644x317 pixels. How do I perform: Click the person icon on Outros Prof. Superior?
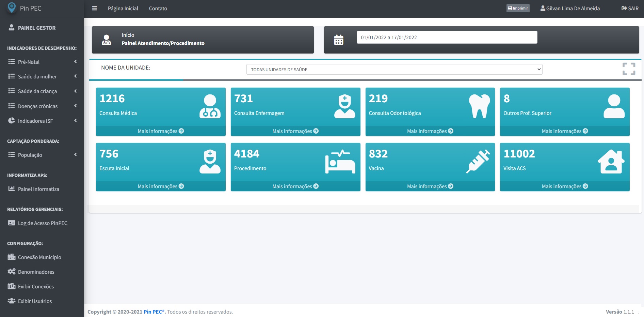tap(614, 106)
